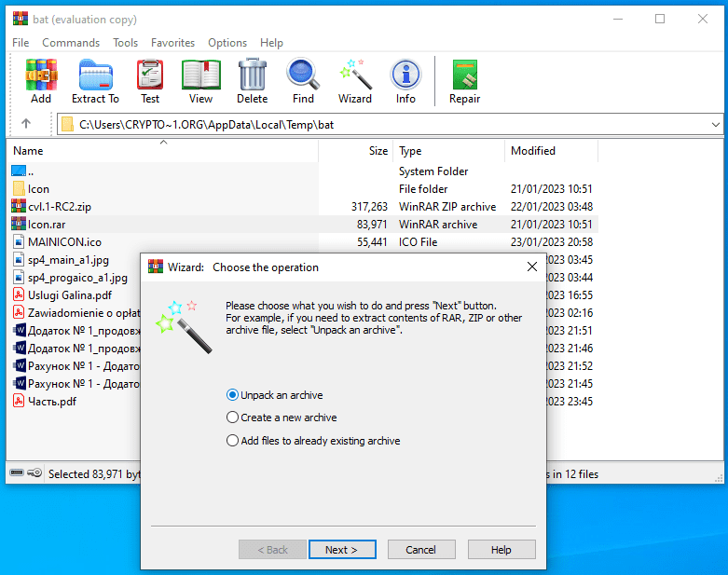Click the Часть.pdf file icon
Viewport: 728px width, 575px height.
click(x=19, y=401)
